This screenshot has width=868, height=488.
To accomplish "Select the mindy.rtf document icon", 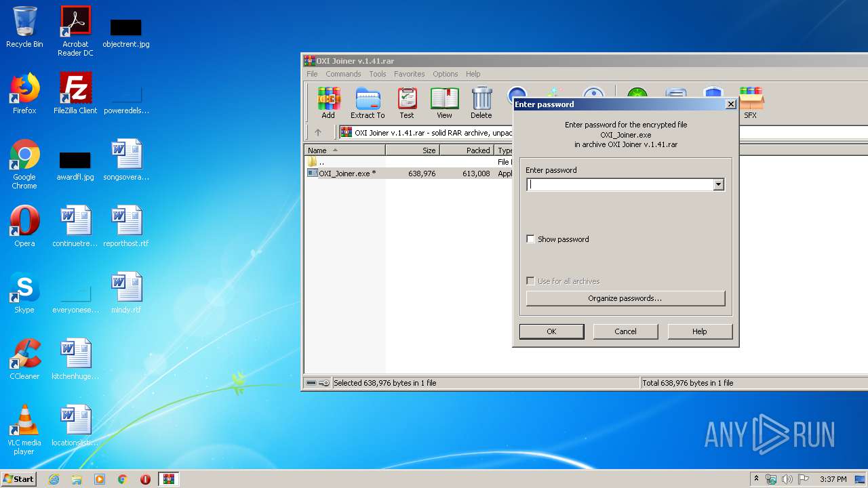I will (x=126, y=293).
